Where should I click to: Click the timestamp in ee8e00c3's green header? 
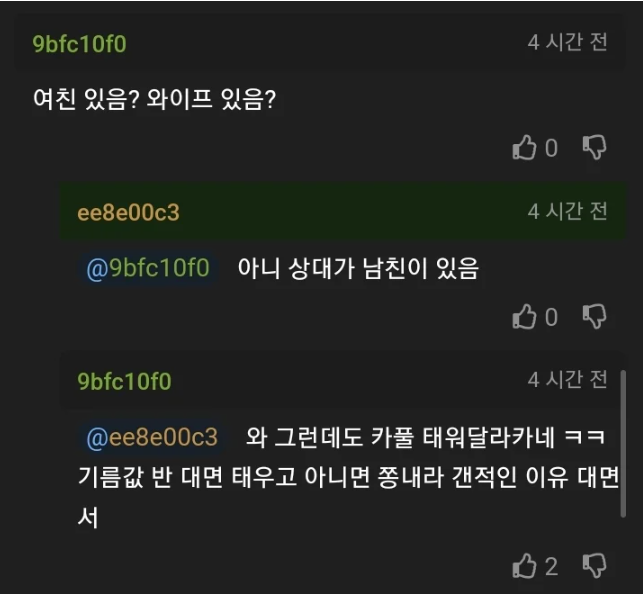coord(567,211)
